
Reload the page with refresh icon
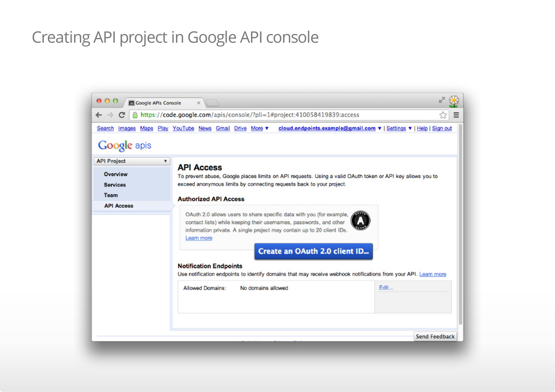122,115
